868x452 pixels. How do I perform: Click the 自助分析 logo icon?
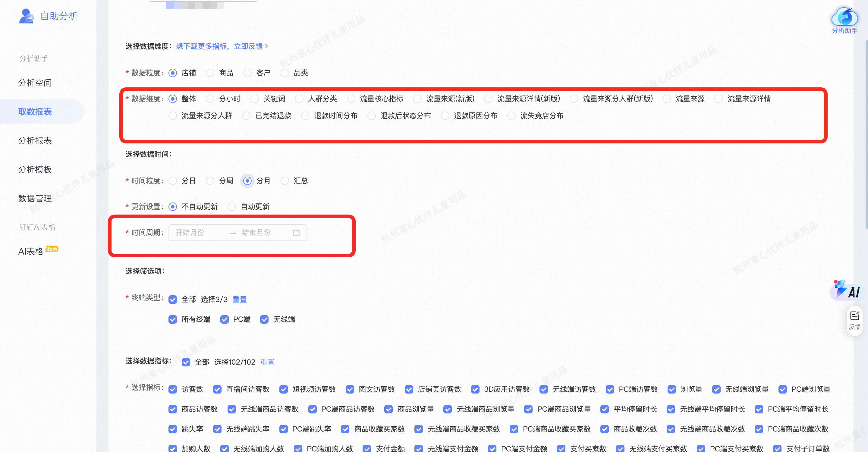(x=26, y=16)
